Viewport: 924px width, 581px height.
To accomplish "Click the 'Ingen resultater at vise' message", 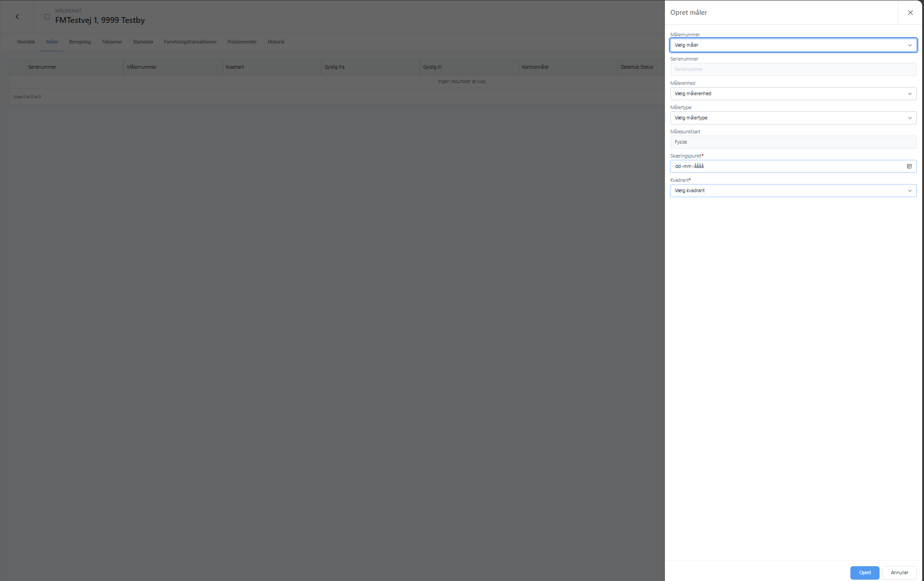I will tap(462, 81).
